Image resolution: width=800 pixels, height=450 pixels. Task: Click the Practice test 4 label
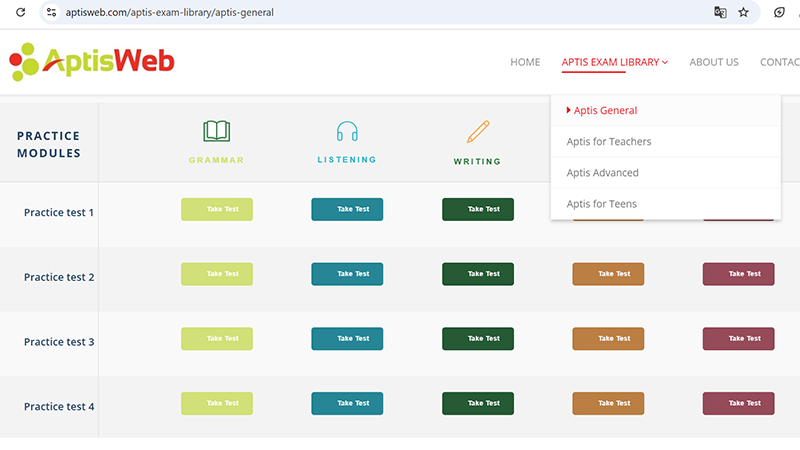pos(59,407)
